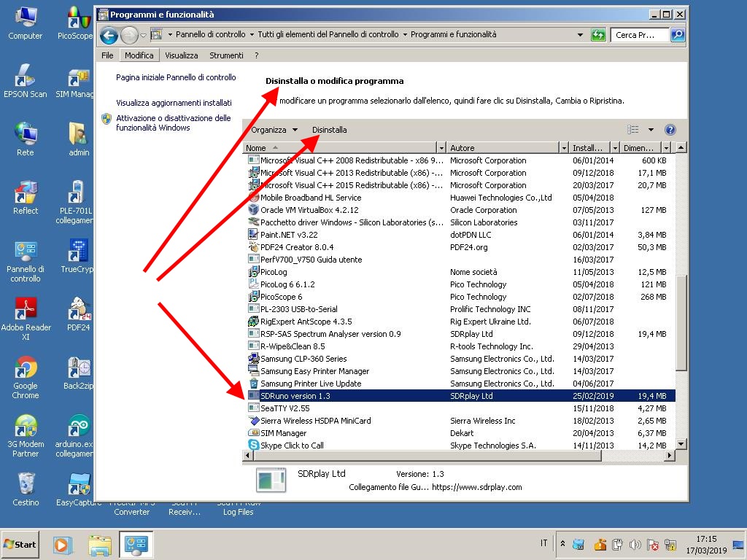Screen dimensions: 747x560
Task: Select the Samsung Easy Printer Manager row
Action: (x=460, y=370)
